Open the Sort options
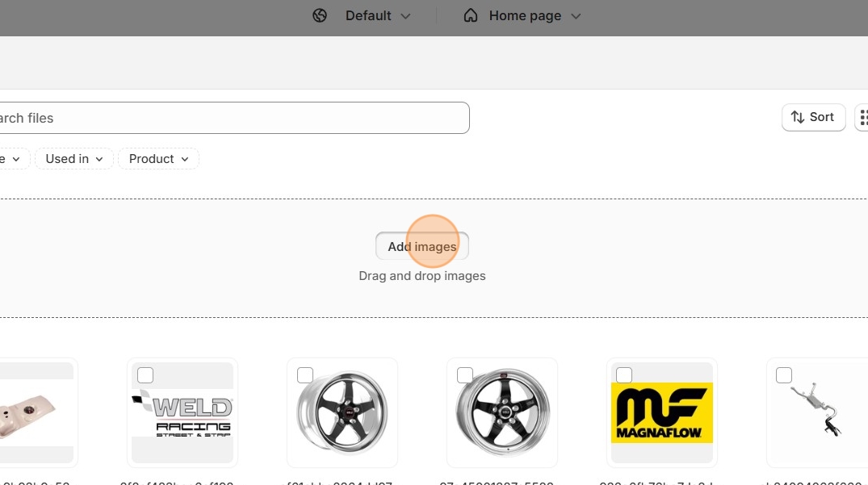 click(813, 117)
